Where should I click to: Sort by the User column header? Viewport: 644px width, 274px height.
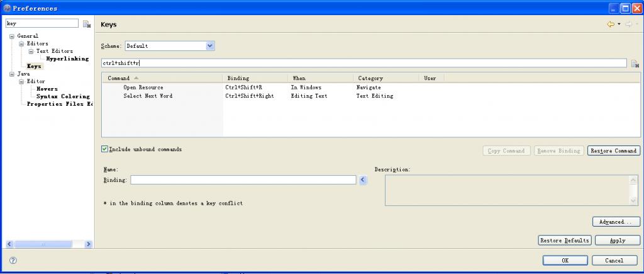click(431, 77)
